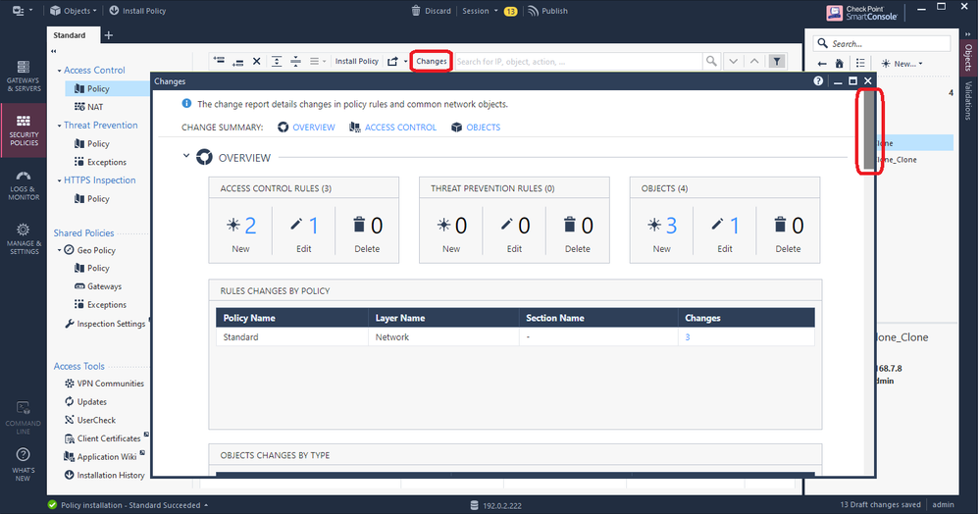Screen dimensions: 980x514
Task: Open the Command Line tool
Action: point(24,418)
